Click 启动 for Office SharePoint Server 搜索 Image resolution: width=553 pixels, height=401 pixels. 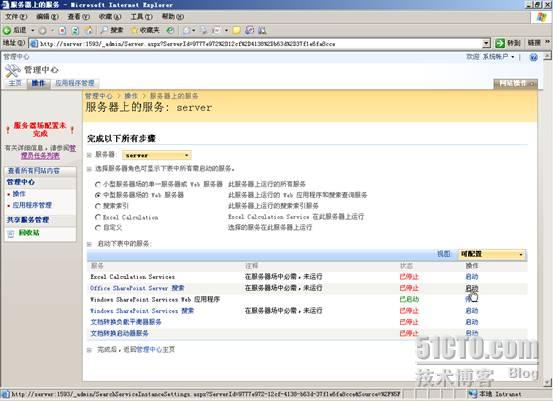tap(472, 288)
